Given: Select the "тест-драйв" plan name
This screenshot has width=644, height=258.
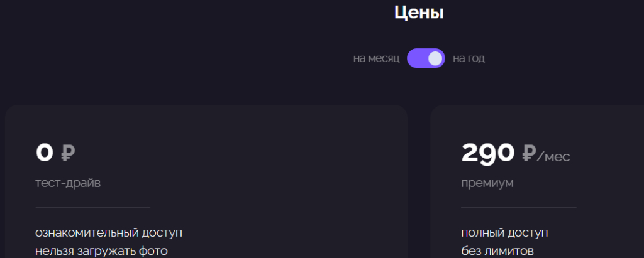Looking at the screenshot, I should pos(68,183).
